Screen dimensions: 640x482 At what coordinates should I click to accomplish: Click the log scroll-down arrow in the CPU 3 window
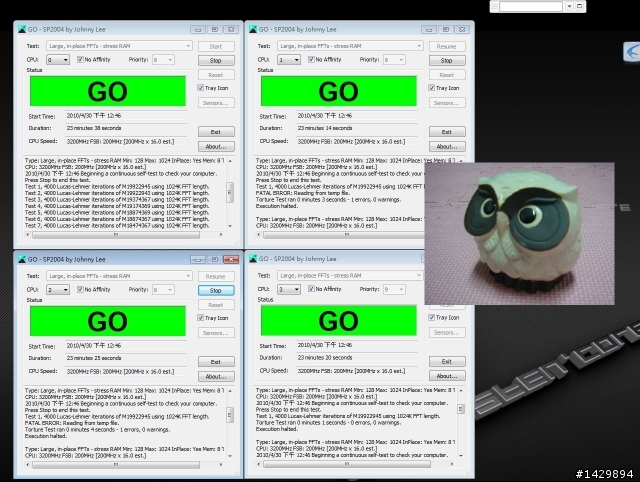[461, 455]
